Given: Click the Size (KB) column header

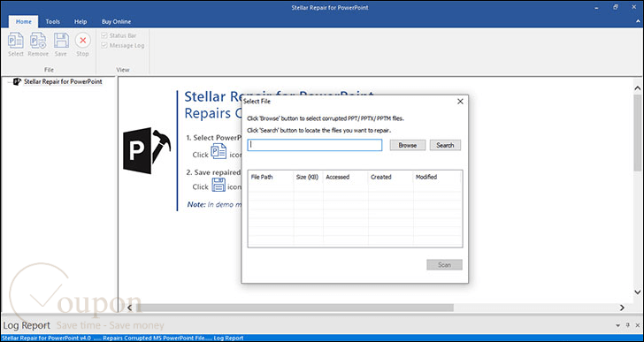Looking at the screenshot, I should 308,177.
